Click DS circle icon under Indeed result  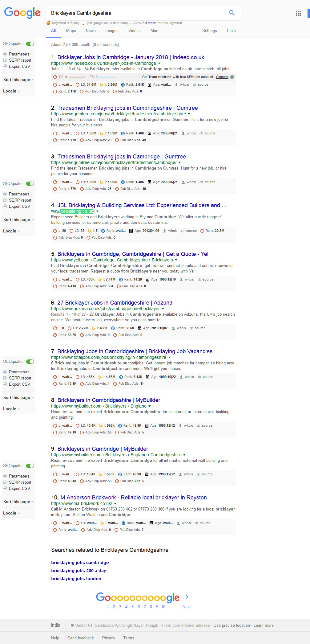point(55,77)
